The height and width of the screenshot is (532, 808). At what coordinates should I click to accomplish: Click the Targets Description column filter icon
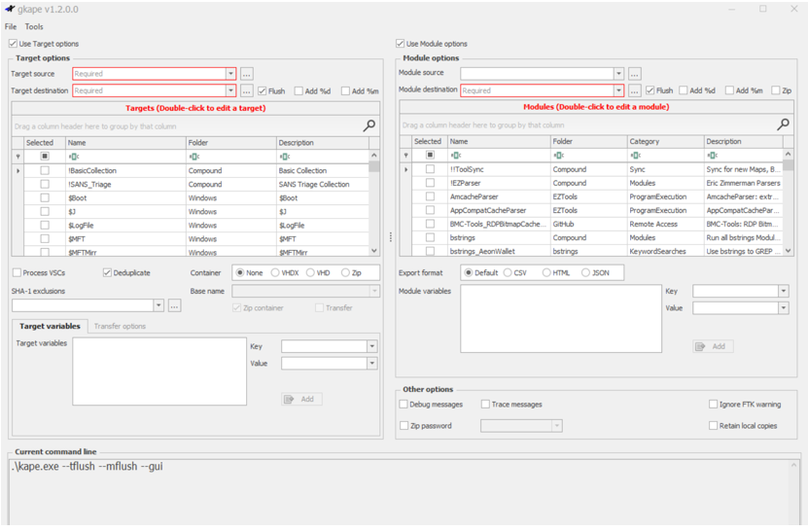pyautogui.click(x=285, y=157)
